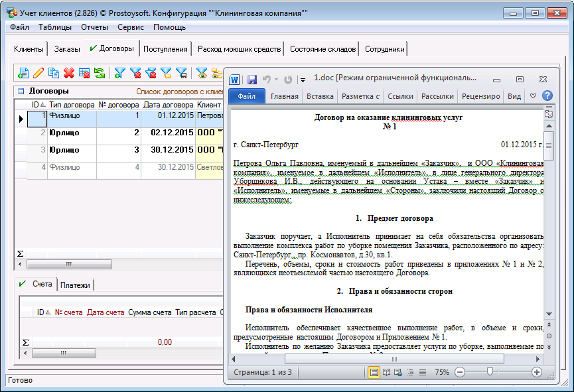Screen dimensions: 574x392
Task: Open Word help question mark icon
Action: (x=547, y=96)
